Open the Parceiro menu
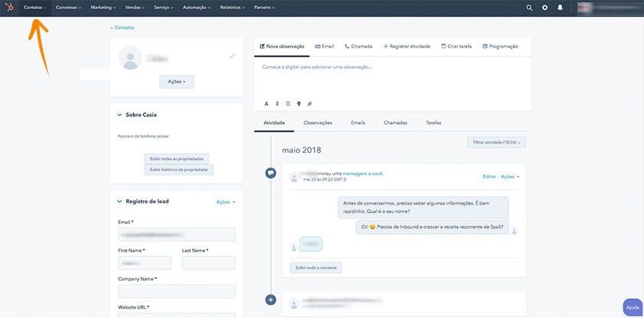This screenshot has height=322, width=644. pyautogui.click(x=264, y=8)
